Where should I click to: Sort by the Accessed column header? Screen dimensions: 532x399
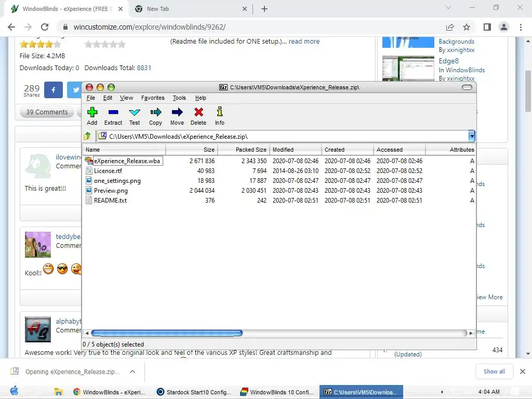(400, 150)
